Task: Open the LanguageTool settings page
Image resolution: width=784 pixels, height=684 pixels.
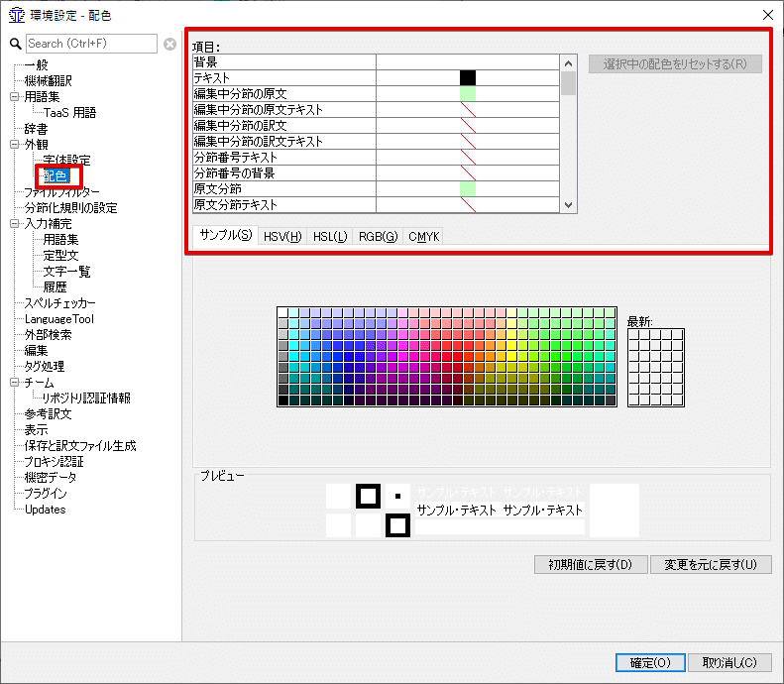Action: (x=59, y=319)
